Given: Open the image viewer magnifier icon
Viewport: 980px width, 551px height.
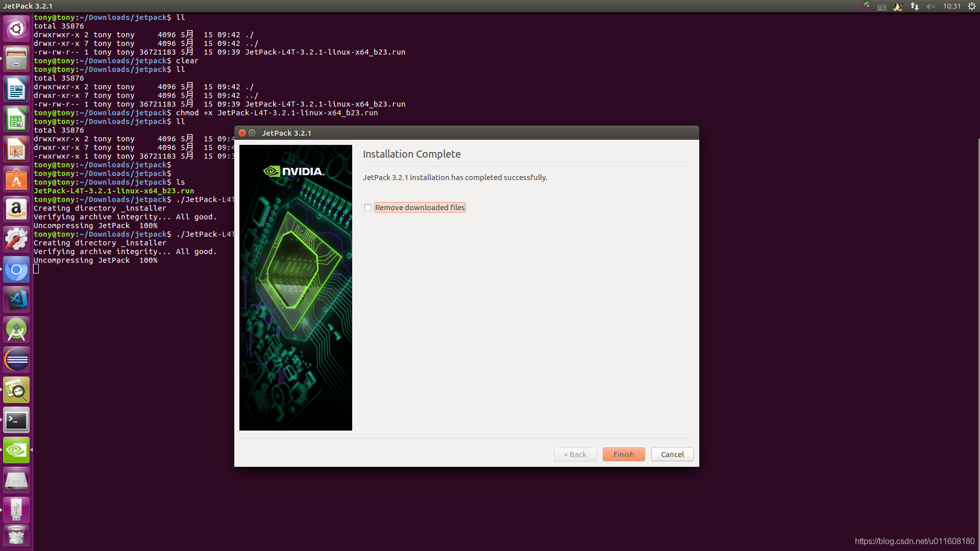Looking at the screenshot, I should point(16,390).
